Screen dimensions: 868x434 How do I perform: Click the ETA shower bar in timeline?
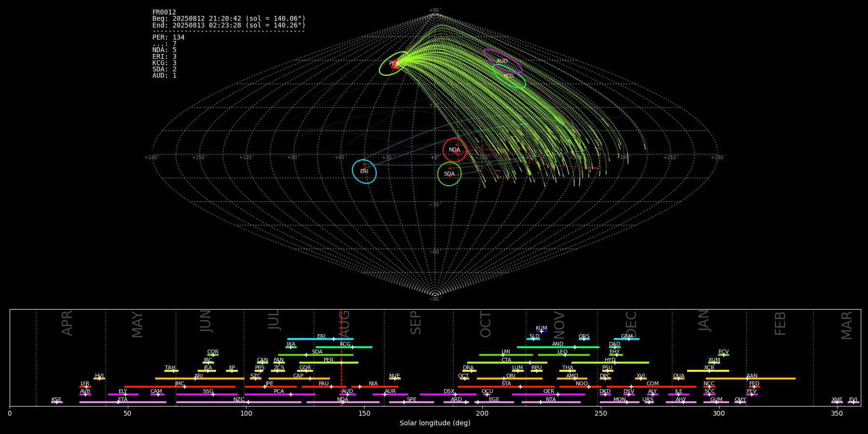click(123, 402)
